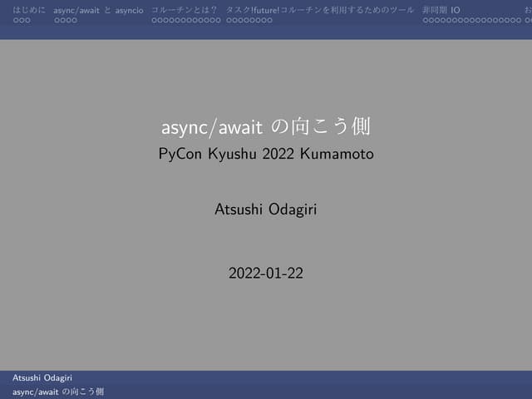Click the first dot under async/await と asyncio
This screenshot has height=399, width=532.
(57, 19)
